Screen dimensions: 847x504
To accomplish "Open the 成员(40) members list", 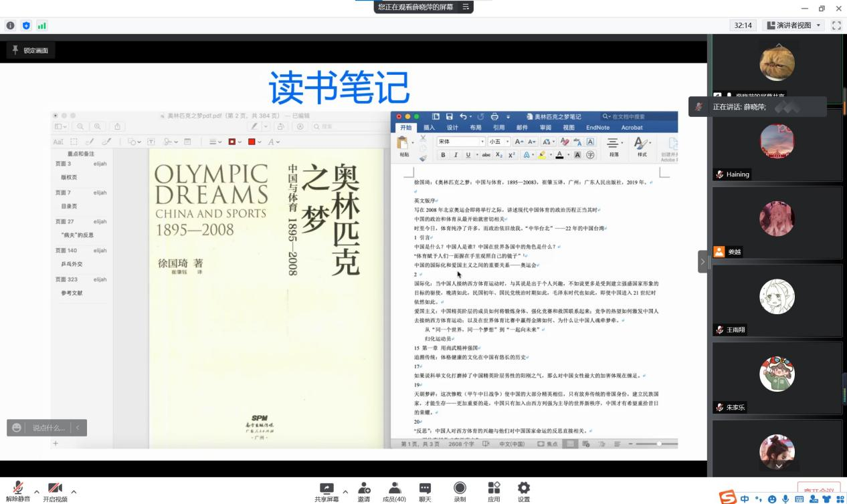I will (x=394, y=488).
